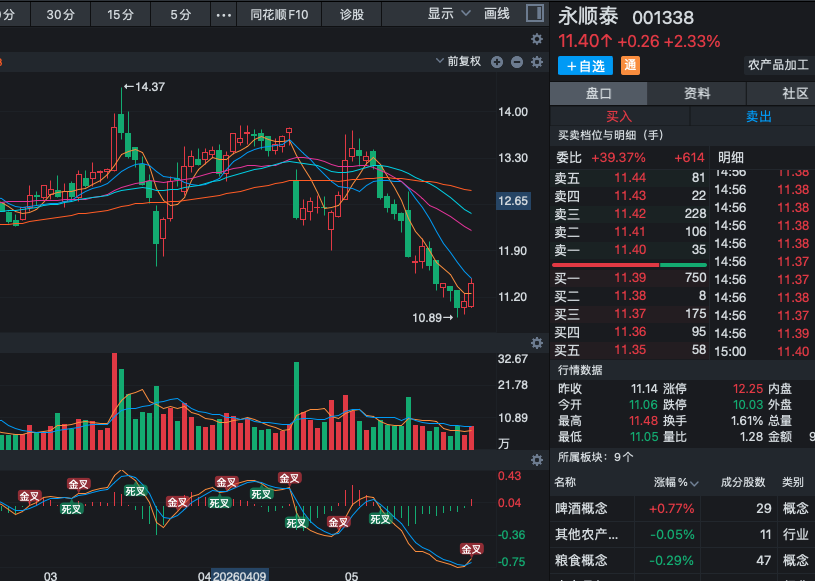Open the 其他农产... sector row

tap(682, 534)
